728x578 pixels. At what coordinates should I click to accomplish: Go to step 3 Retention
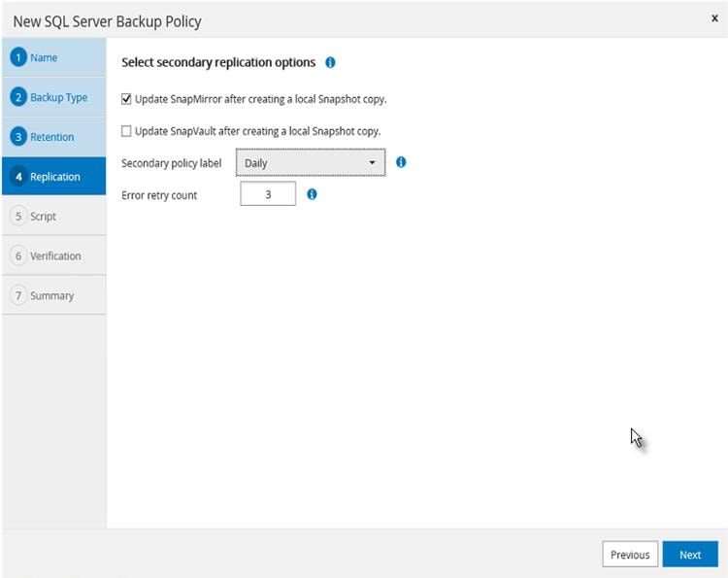click(x=53, y=137)
